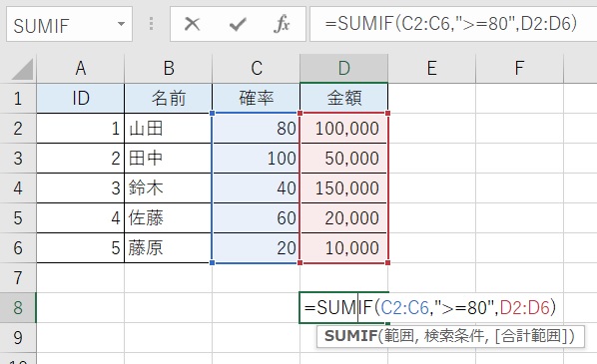Screen dimensions: 597x364
Task: Click the amount cell 20,000
Action: pos(343,218)
